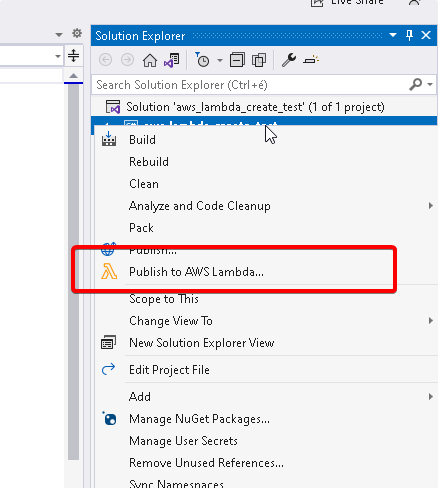Click the NuGet package icon

coord(109,418)
